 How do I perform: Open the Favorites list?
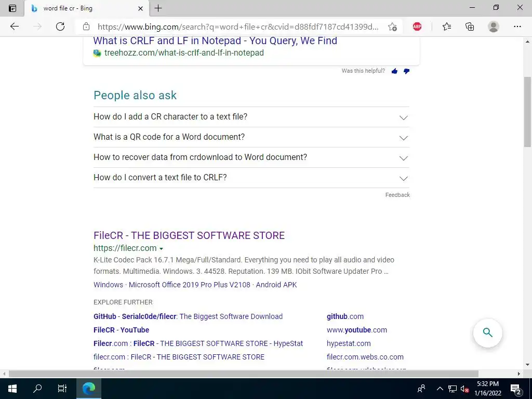(x=447, y=26)
